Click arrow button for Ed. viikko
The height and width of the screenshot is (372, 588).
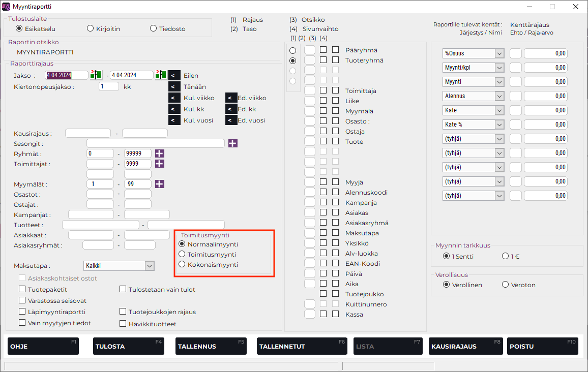click(x=230, y=98)
